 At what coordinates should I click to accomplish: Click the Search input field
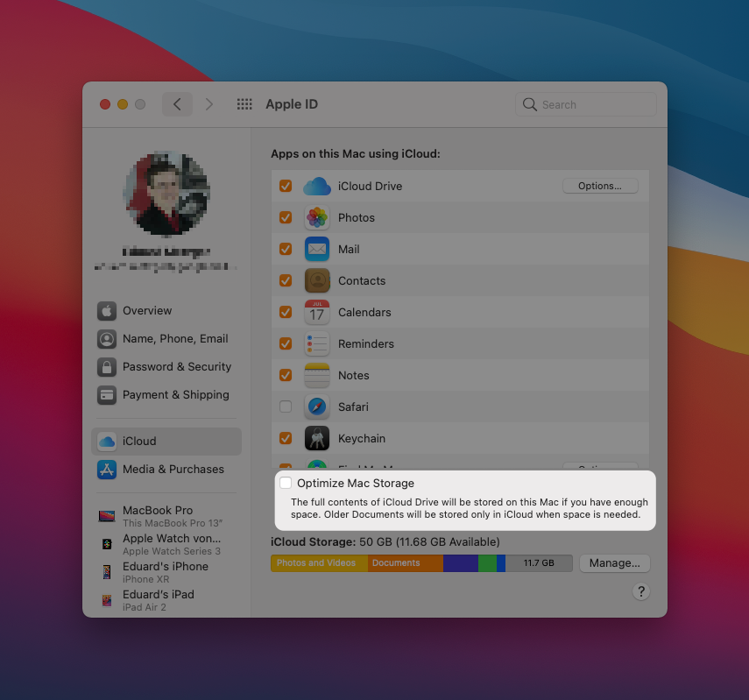[x=586, y=104]
